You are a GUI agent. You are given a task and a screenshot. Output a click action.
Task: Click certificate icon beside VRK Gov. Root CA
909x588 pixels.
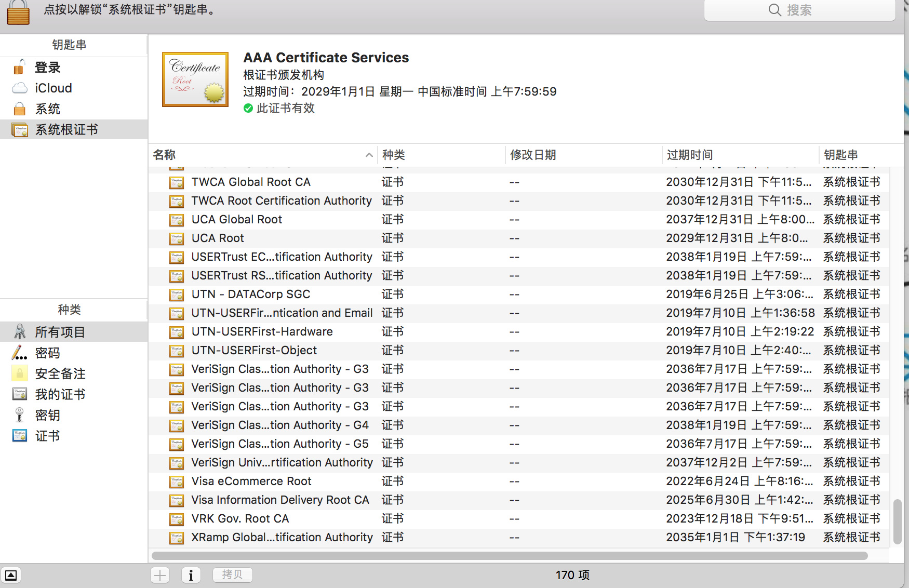[x=177, y=519]
